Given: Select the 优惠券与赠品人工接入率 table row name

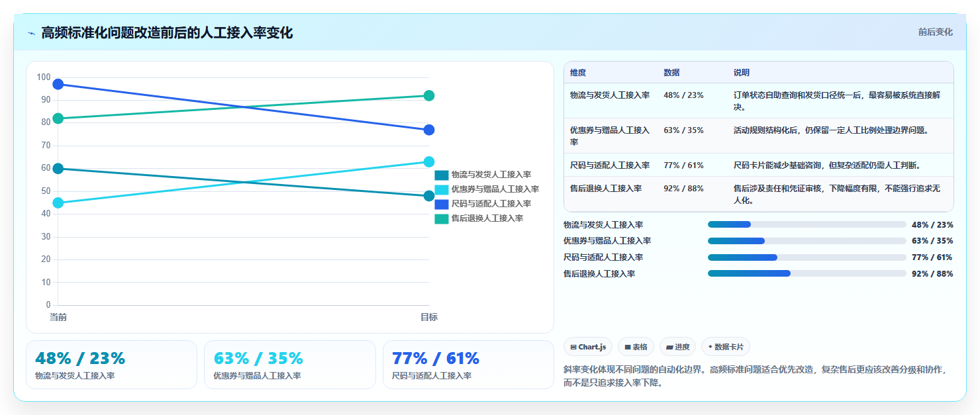Looking at the screenshot, I should point(610,136).
